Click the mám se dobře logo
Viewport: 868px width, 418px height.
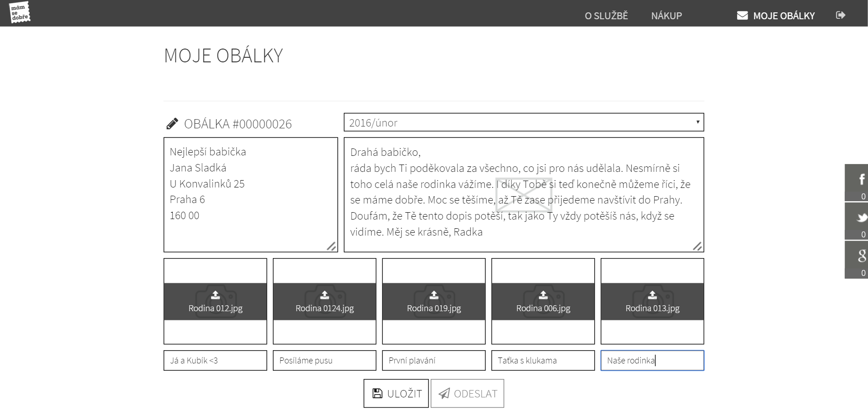[x=20, y=12]
